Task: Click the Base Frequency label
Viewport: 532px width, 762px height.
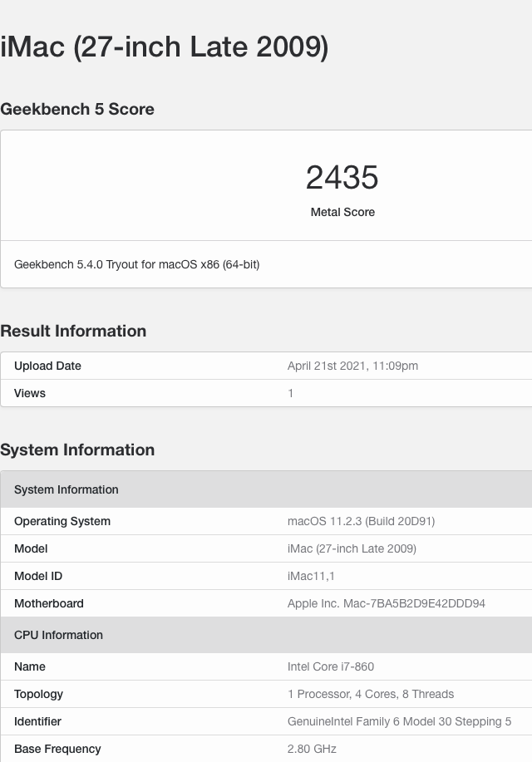Action: pyautogui.click(x=57, y=750)
